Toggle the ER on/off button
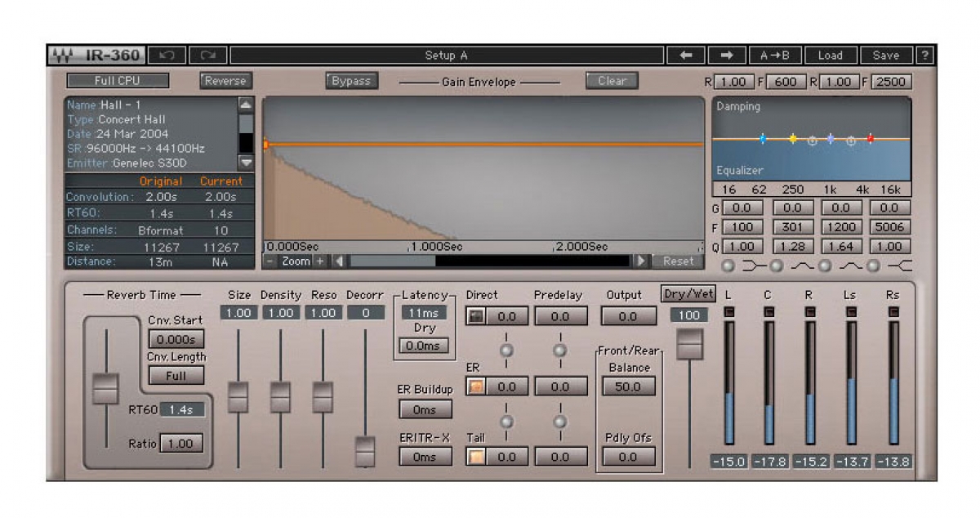 476,386
